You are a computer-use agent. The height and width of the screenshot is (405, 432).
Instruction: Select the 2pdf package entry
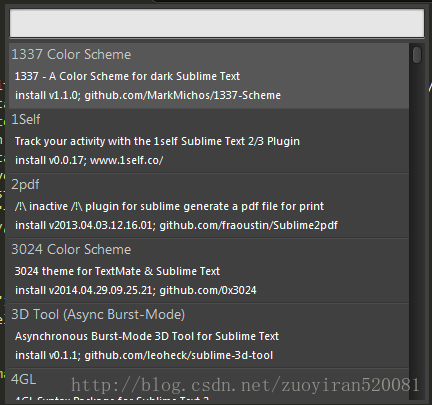209,205
